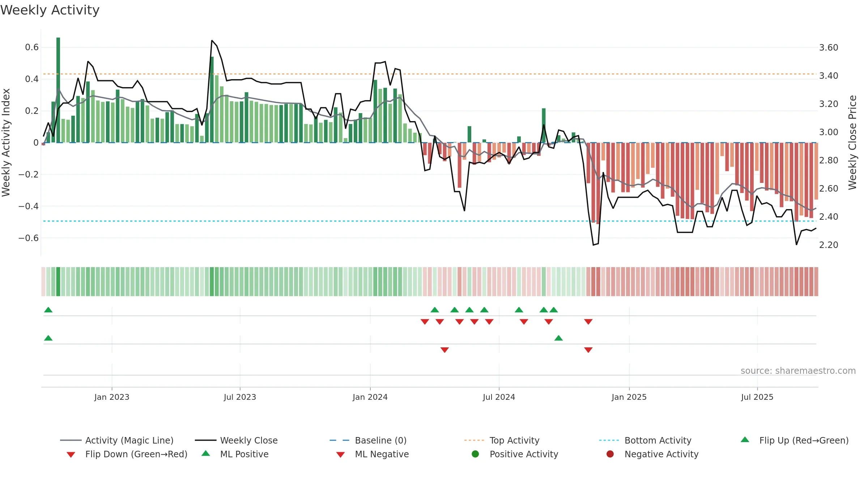Toggle the Flip Down (Green→Red) legend entry
868x488 pixels.
point(127,454)
